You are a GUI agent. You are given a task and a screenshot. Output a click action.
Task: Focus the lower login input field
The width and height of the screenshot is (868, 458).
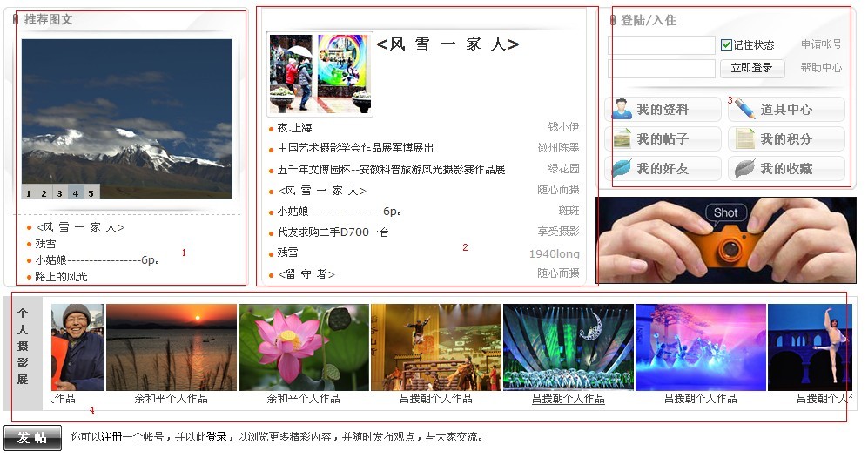[662, 69]
